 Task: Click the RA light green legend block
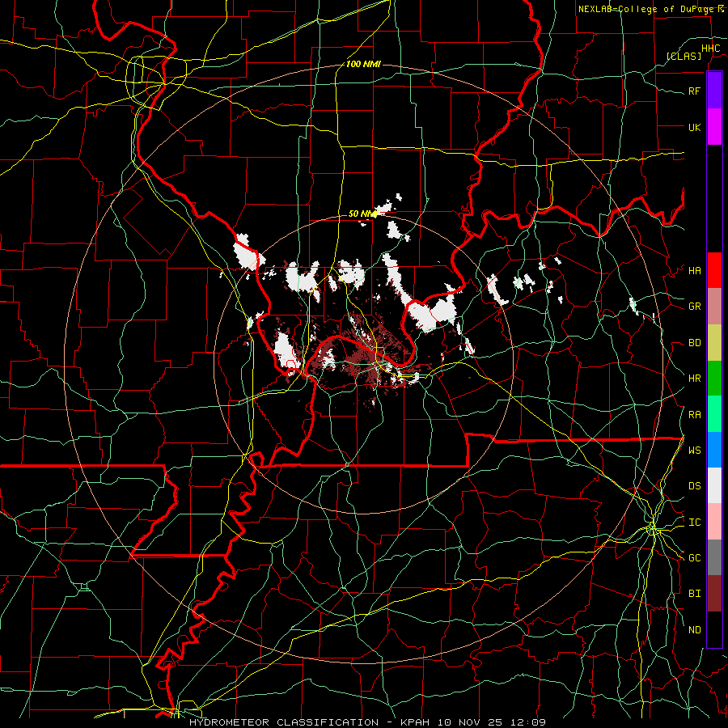(714, 414)
